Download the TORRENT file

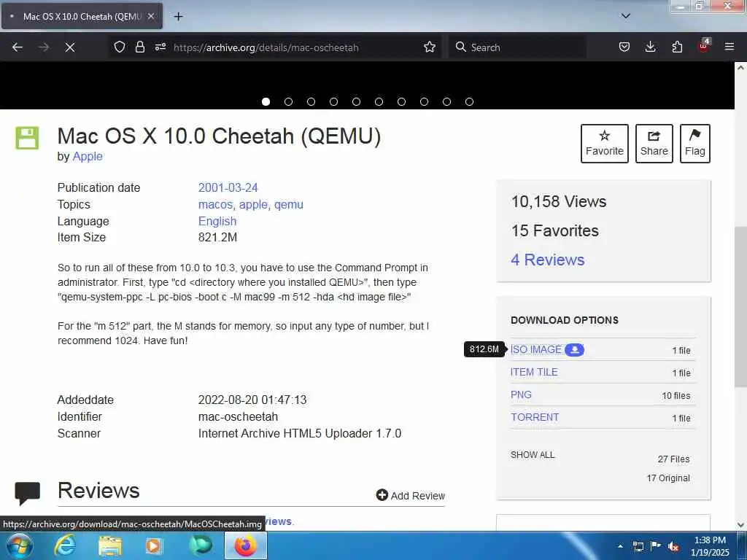535,417
